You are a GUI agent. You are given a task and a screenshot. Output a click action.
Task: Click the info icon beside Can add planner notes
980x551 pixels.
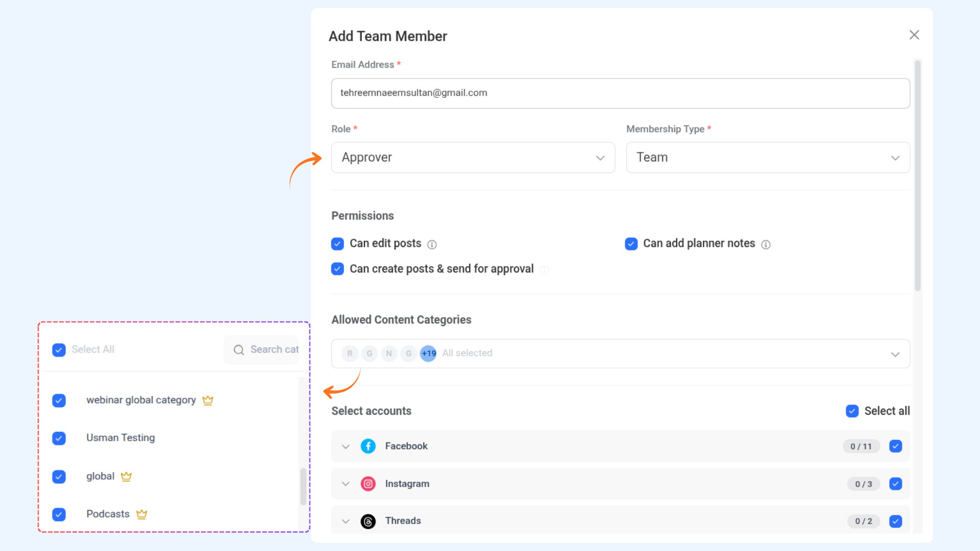766,244
